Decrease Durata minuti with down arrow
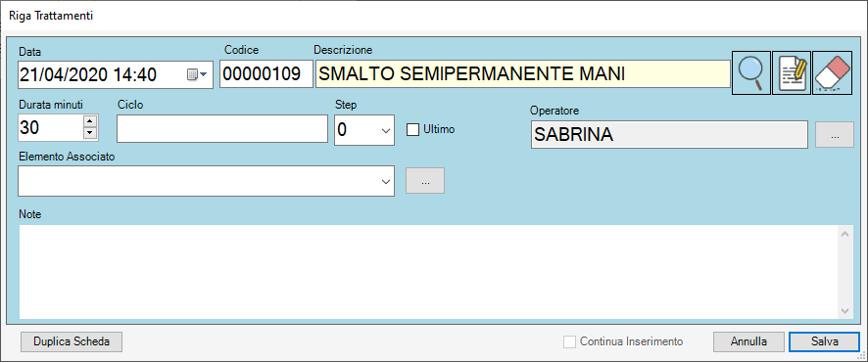This screenshot has width=868, height=362. click(x=90, y=133)
